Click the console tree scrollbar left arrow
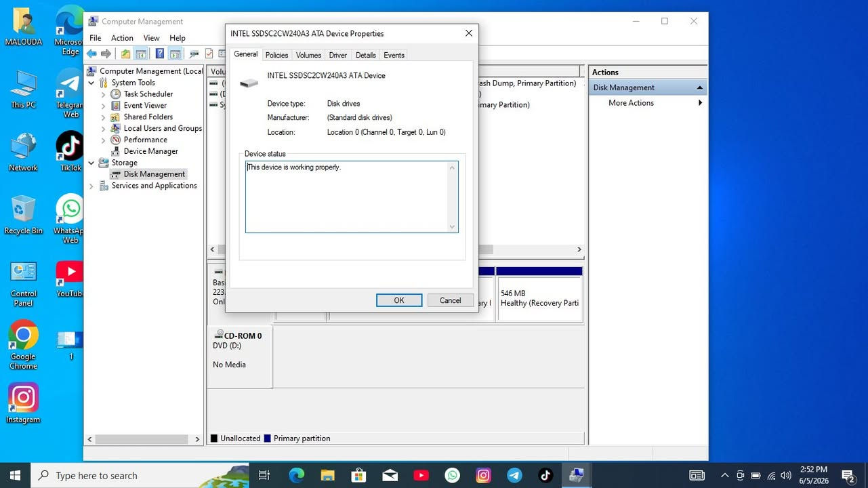Image resolution: width=868 pixels, height=488 pixels. [x=91, y=439]
